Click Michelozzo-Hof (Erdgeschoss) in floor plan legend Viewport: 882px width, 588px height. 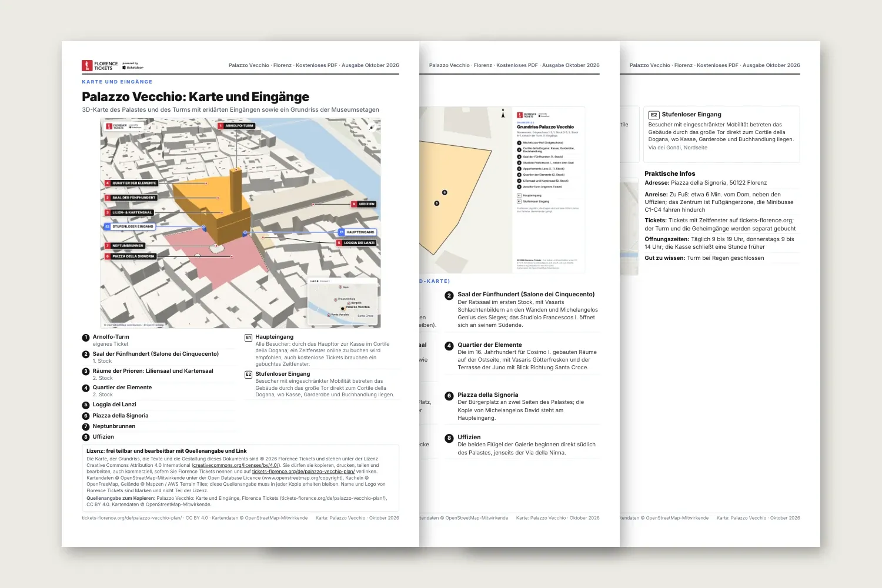tap(540, 142)
